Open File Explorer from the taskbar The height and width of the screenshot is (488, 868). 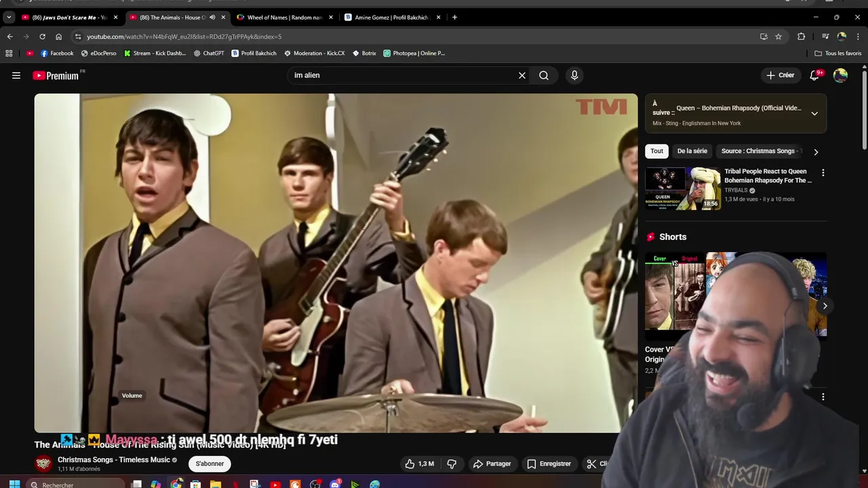pyautogui.click(x=216, y=484)
